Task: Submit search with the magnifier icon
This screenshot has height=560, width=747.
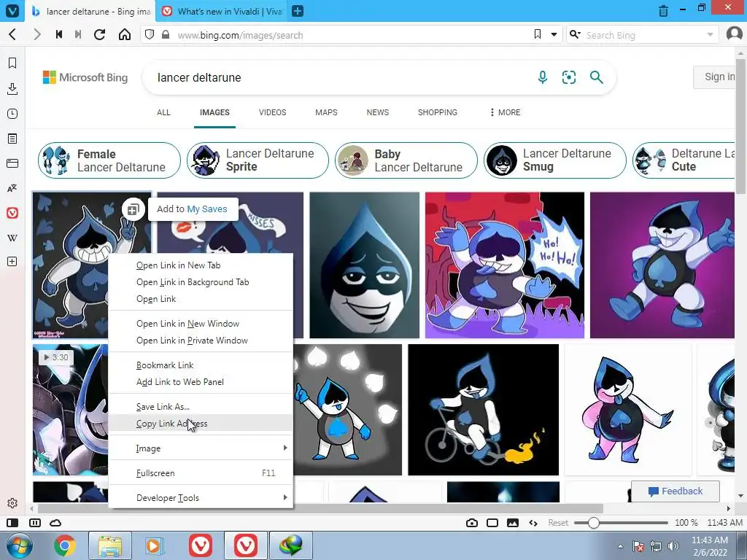Action: click(x=597, y=77)
